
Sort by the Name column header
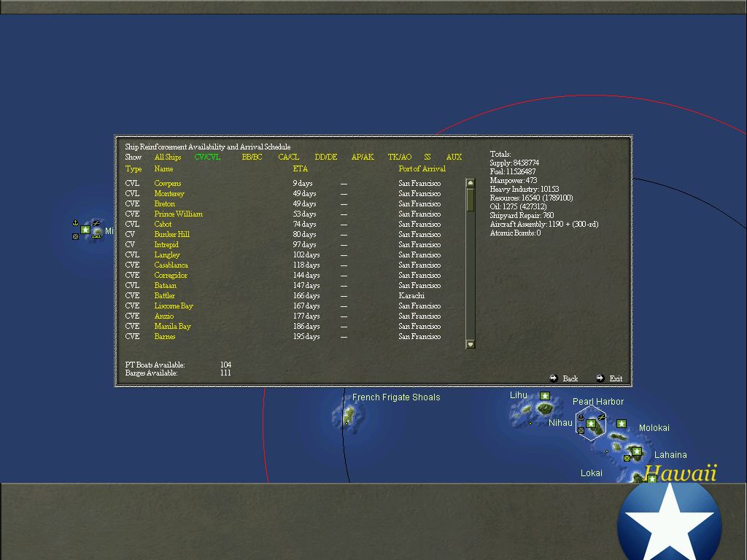[x=163, y=169]
